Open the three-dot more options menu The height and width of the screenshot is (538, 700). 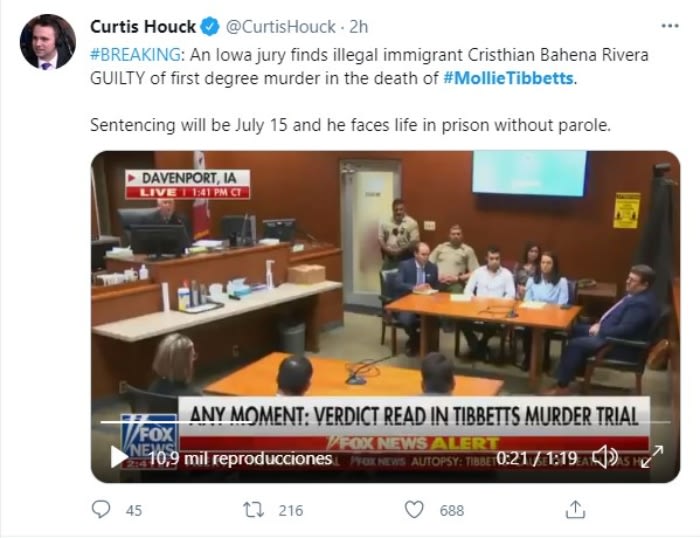click(x=670, y=26)
